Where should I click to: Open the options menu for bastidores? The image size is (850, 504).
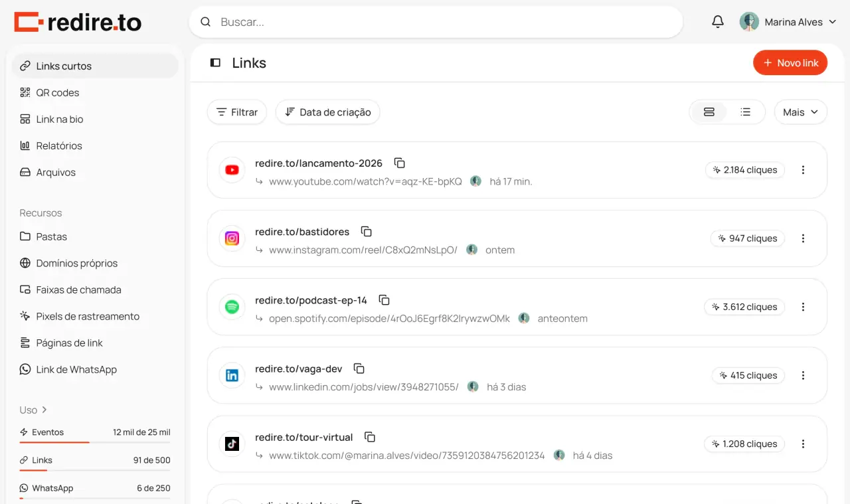803,238
